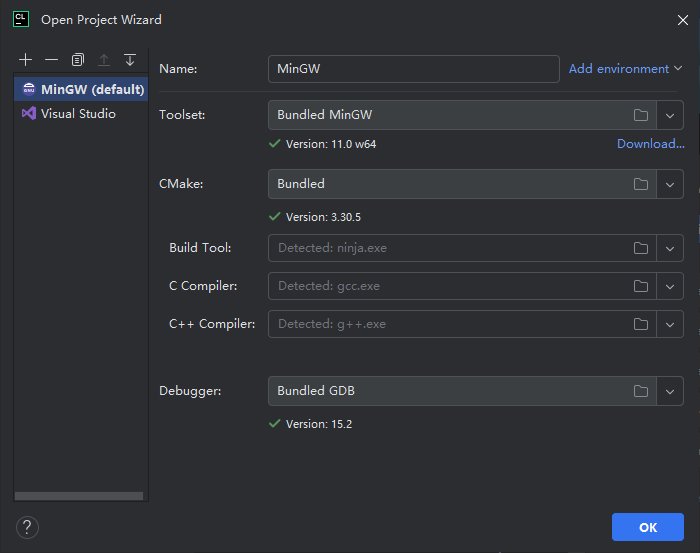The width and height of the screenshot is (700, 553).
Task: Expand the CMake dropdown
Action: tap(670, 184)
